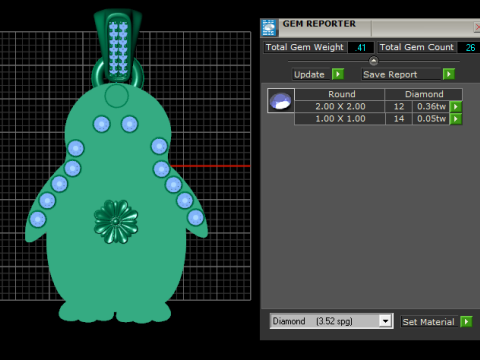Click the 0.36tw weight cell
The width and height of the screenshot is (480, 360).
431,107
